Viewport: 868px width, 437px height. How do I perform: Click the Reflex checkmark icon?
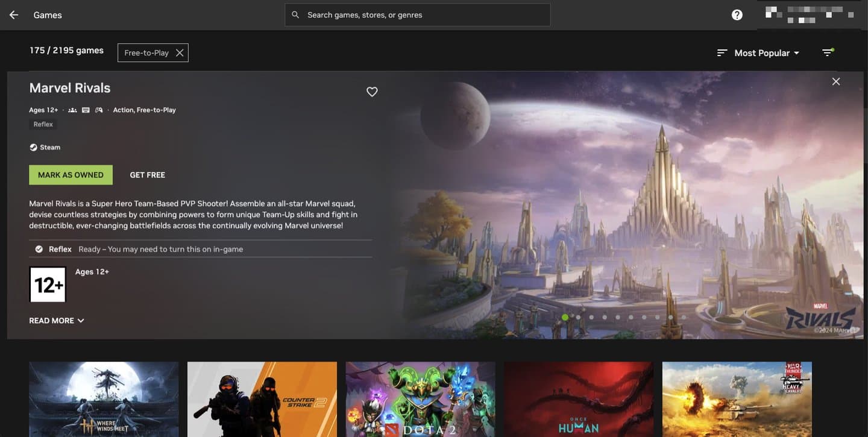pos(39,249)
